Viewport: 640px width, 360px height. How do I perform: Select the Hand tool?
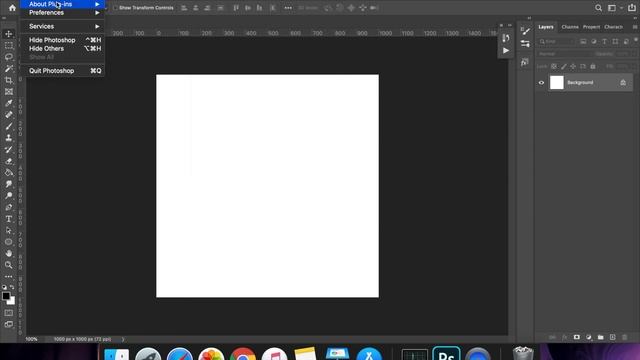click(9, 253)
